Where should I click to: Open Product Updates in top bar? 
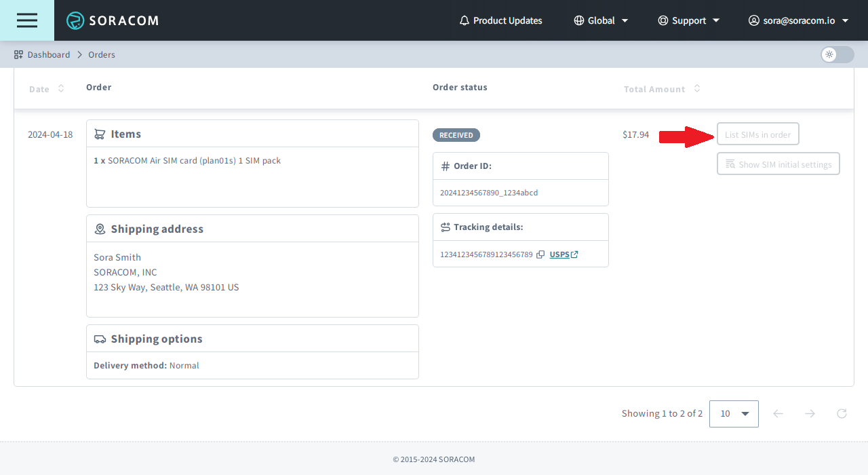tap(507, 20)
